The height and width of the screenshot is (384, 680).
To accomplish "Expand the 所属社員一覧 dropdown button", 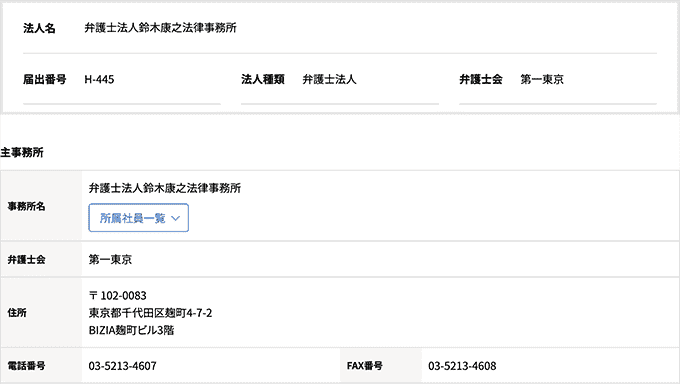I will pos(138,218).
